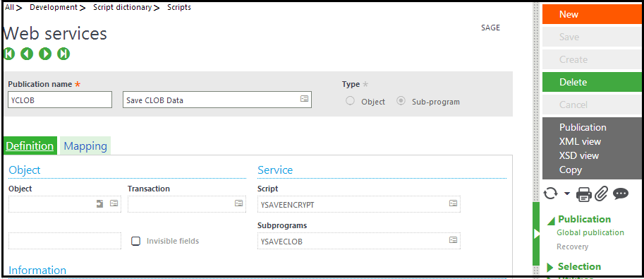The width and height of the screenshot is (644, 279).
Task: Open the Transaction field selection icon
Action: point(238,203)
